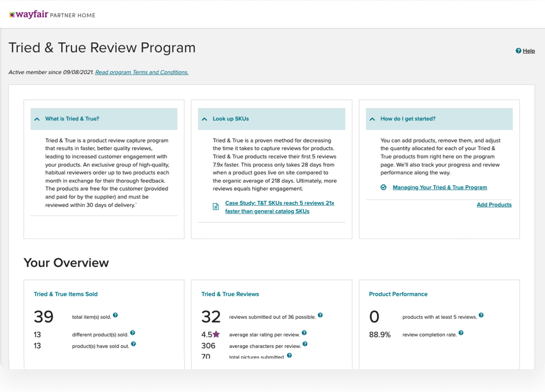Click the Help link text

[529, 51]
